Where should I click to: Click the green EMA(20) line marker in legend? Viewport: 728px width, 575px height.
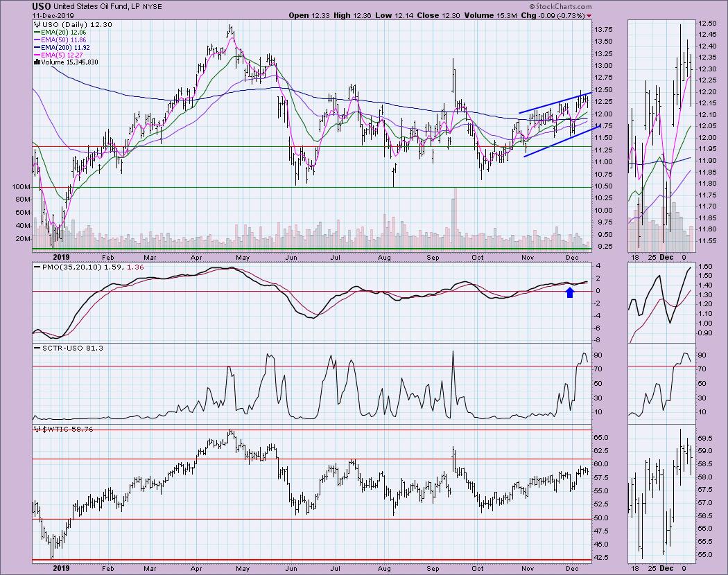coord(37,33)
